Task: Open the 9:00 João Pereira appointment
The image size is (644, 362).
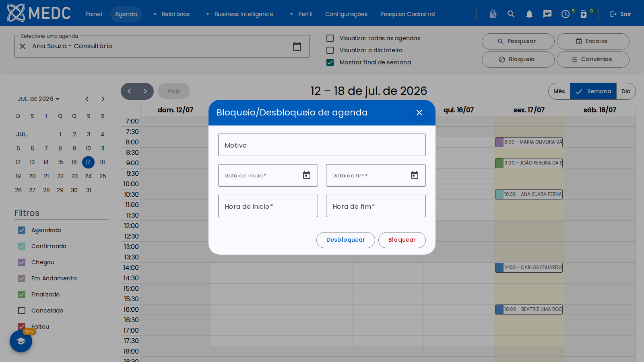Action: (529, 163)
